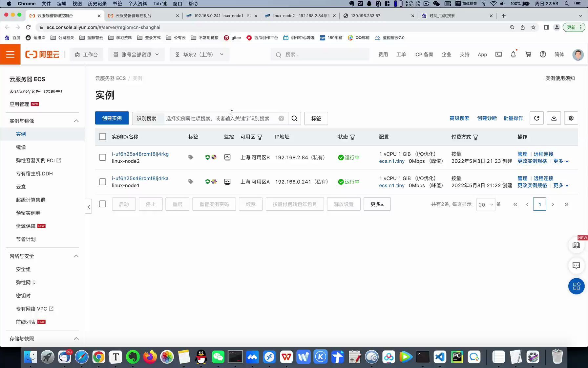Viewport: 588px width, 368px height.
Task: Open WeChat from the Dock
Action: (218, 357)
